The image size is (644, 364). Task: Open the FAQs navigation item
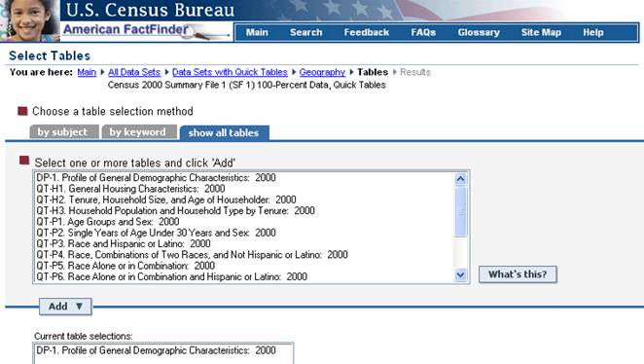(423, 32)
